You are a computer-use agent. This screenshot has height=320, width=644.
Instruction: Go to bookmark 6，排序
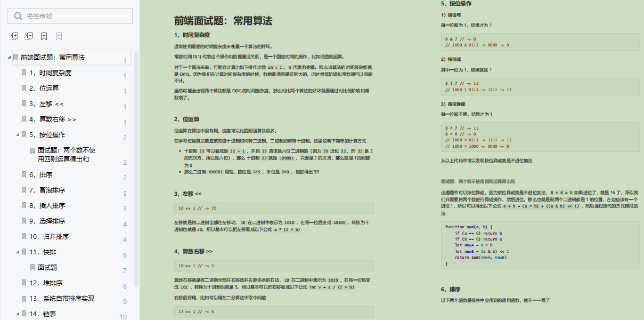40,175
